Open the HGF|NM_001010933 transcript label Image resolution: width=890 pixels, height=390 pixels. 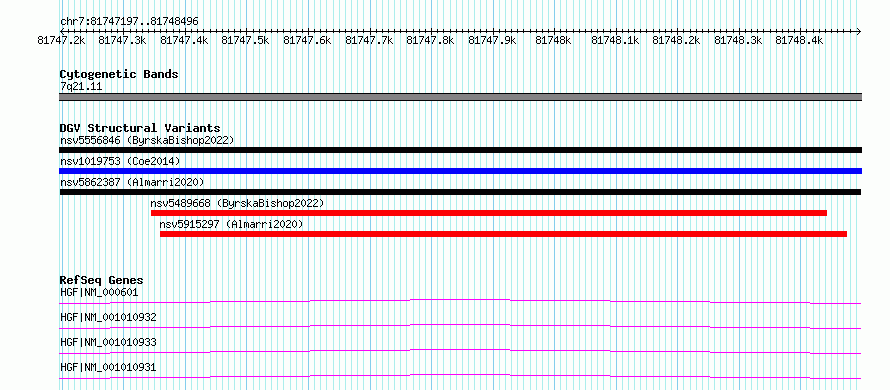click(x=108, y=342)
